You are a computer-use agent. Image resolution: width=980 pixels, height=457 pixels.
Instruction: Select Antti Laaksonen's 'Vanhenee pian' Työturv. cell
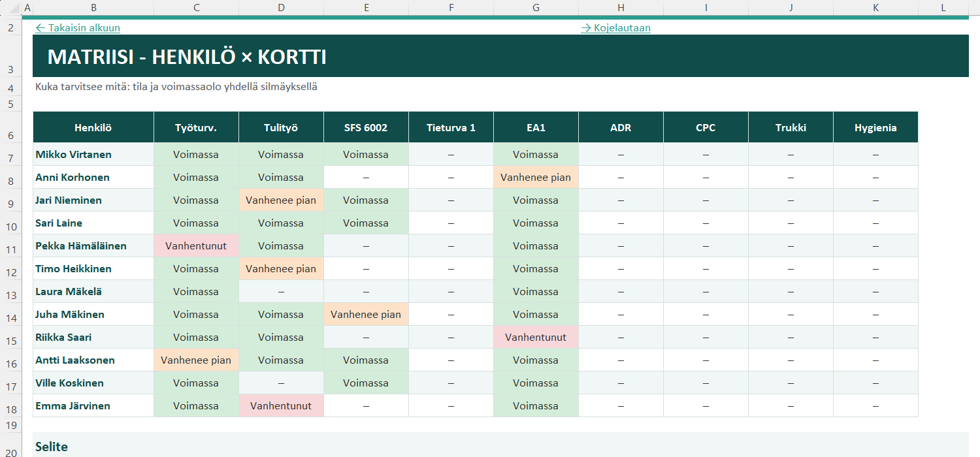(x=197, y=360)
